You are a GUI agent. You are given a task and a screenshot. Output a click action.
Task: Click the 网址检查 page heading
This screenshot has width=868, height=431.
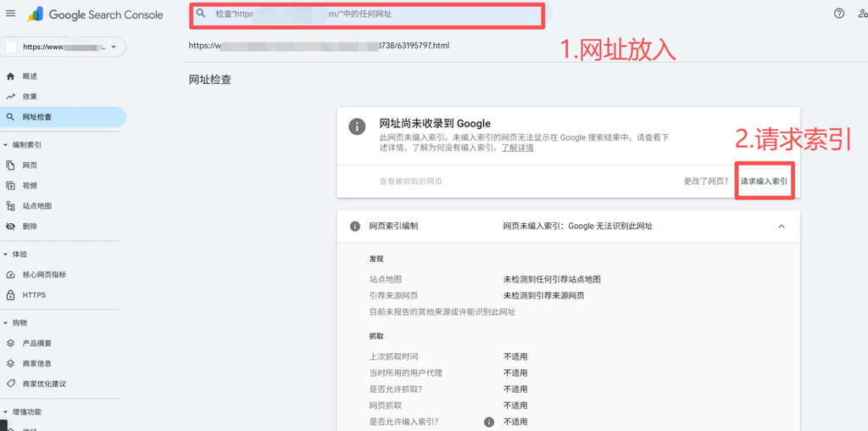pyautogui.click(x=210, y=80)
